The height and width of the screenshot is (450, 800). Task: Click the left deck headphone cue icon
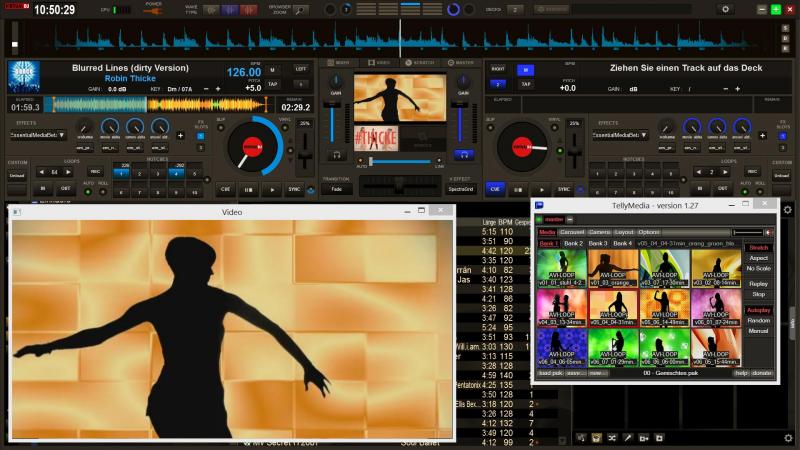(x=335, y=155)
